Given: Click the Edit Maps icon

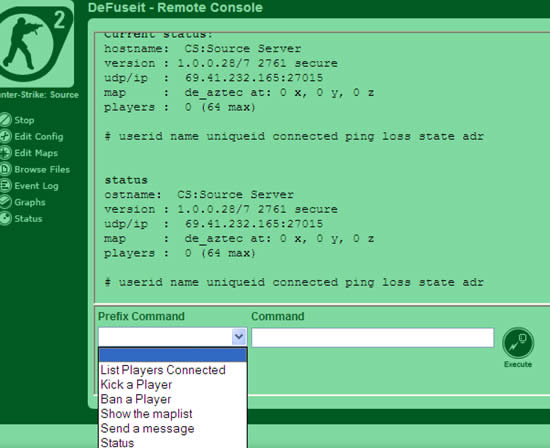Looking at the screenshot, I should tap(5, 153).
